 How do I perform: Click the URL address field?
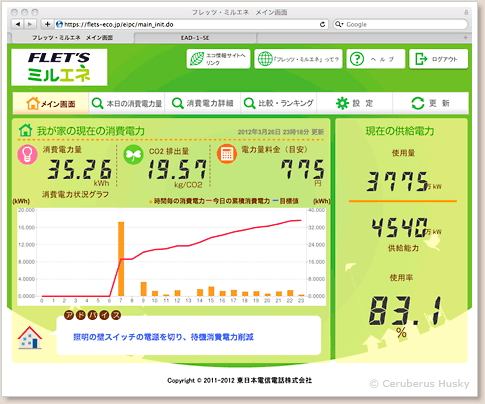point(191,24)
